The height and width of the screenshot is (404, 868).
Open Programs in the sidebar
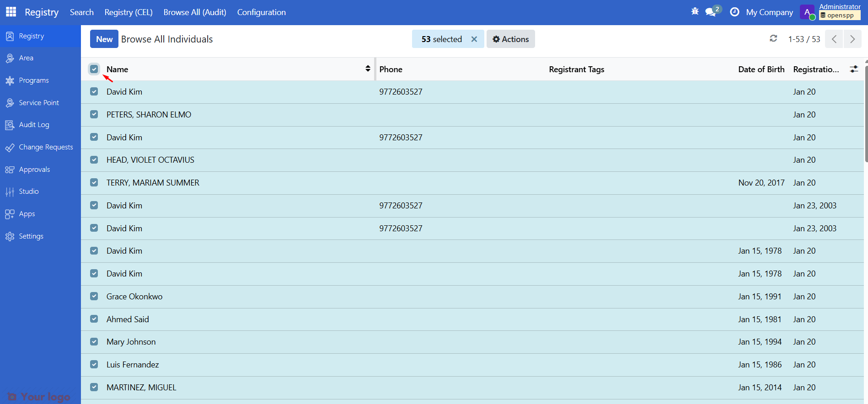click(34, 80)
